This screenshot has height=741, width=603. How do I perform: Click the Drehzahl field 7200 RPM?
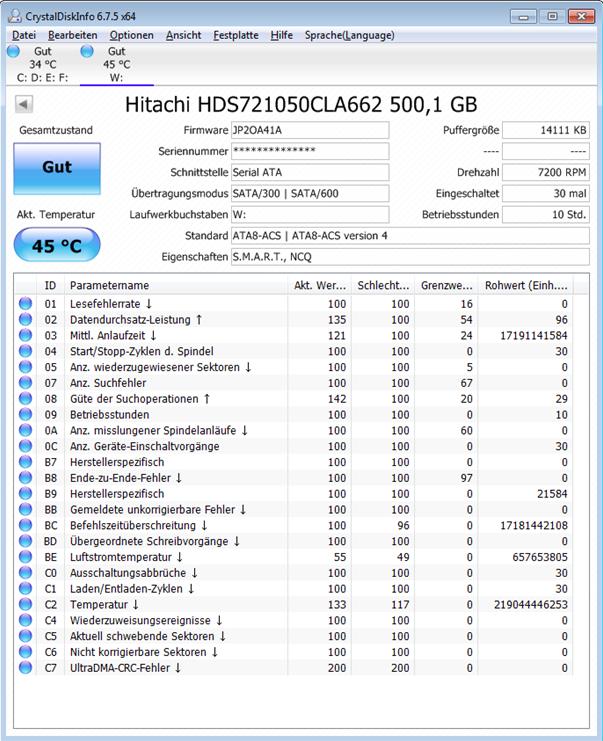pos(546,172)
